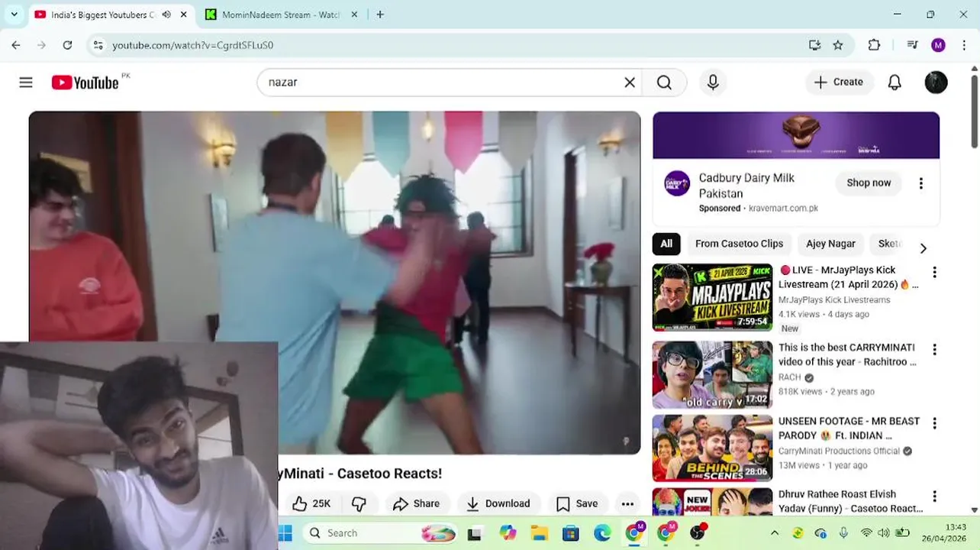Show hidden system tray icons
Screen dimensions: 980x550
point(775,533)
